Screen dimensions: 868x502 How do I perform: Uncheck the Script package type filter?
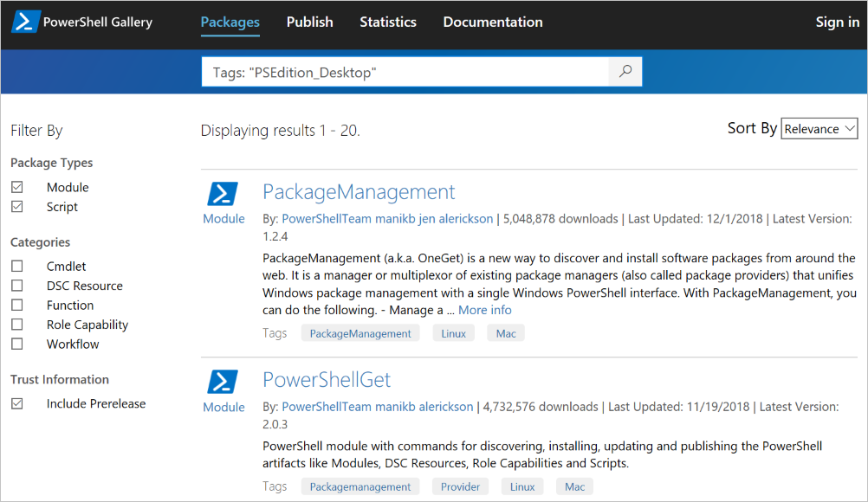tap(17, 206)
